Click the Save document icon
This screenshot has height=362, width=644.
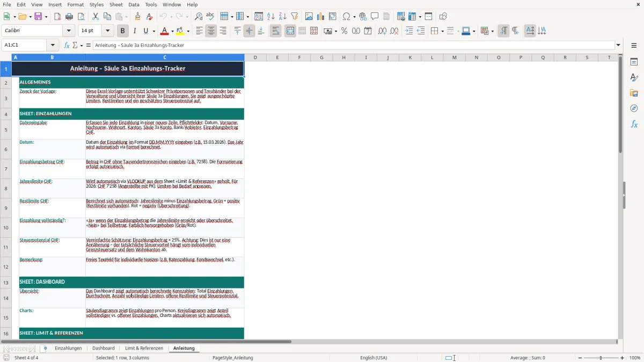click(38, 17)
